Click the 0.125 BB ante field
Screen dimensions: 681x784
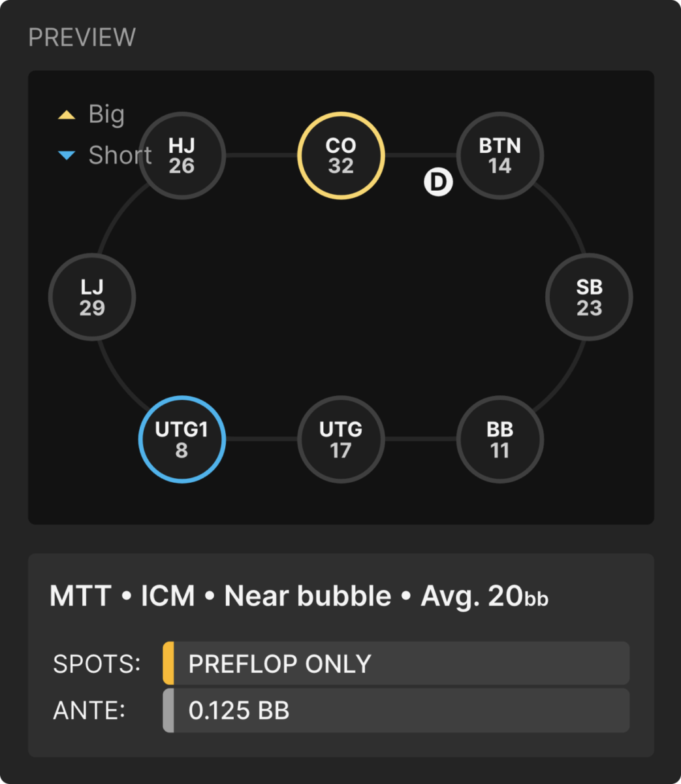[396, 710]
